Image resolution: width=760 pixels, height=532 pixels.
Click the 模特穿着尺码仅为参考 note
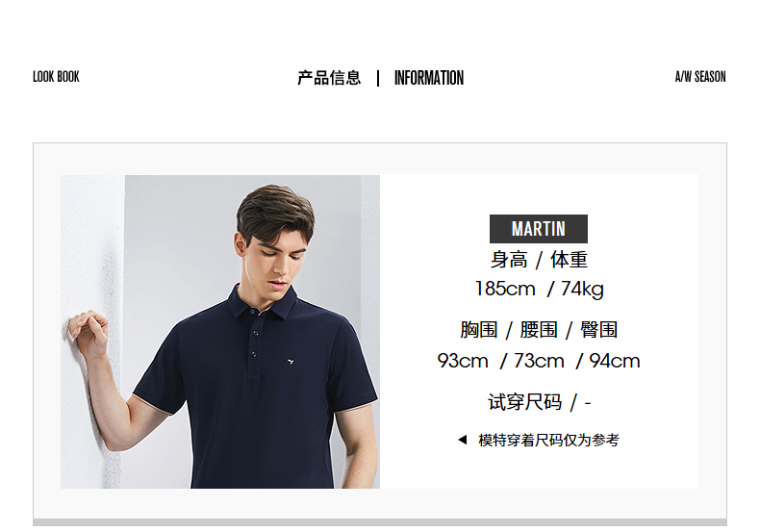pos(548,440)
